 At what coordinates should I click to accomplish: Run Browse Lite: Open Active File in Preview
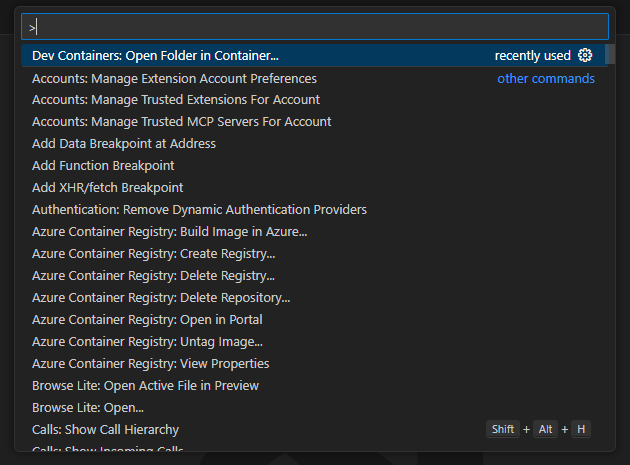313,386
